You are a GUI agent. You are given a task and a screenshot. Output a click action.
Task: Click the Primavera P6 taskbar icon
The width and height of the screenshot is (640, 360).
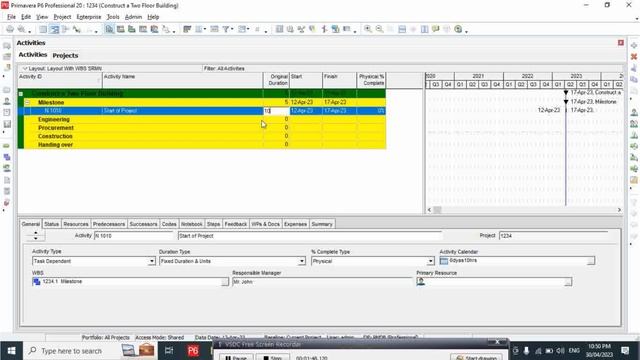point(193,351)
